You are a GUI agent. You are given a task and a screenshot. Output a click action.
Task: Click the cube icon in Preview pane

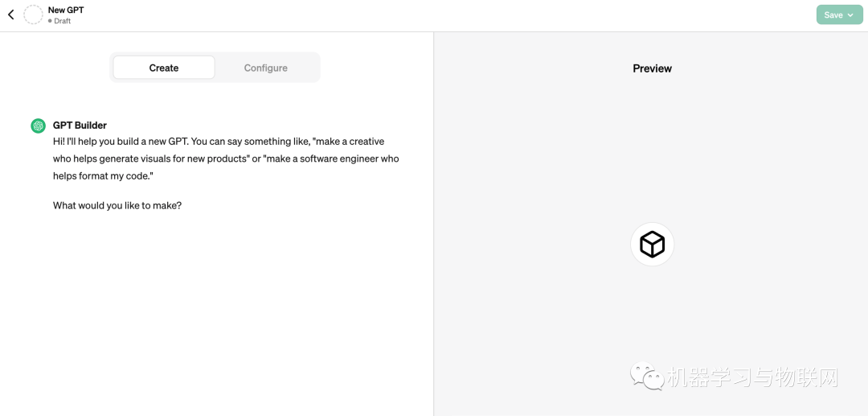[652, 244]
